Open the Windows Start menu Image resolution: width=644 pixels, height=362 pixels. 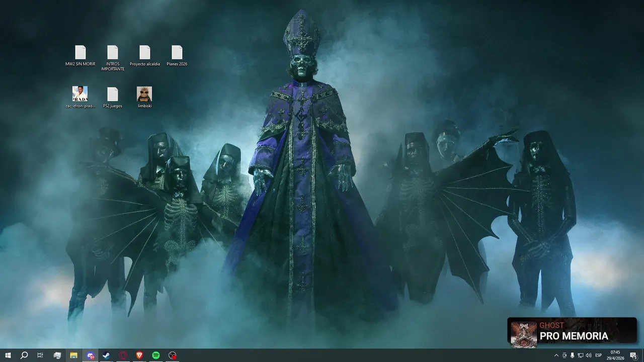tap(8, 355)
